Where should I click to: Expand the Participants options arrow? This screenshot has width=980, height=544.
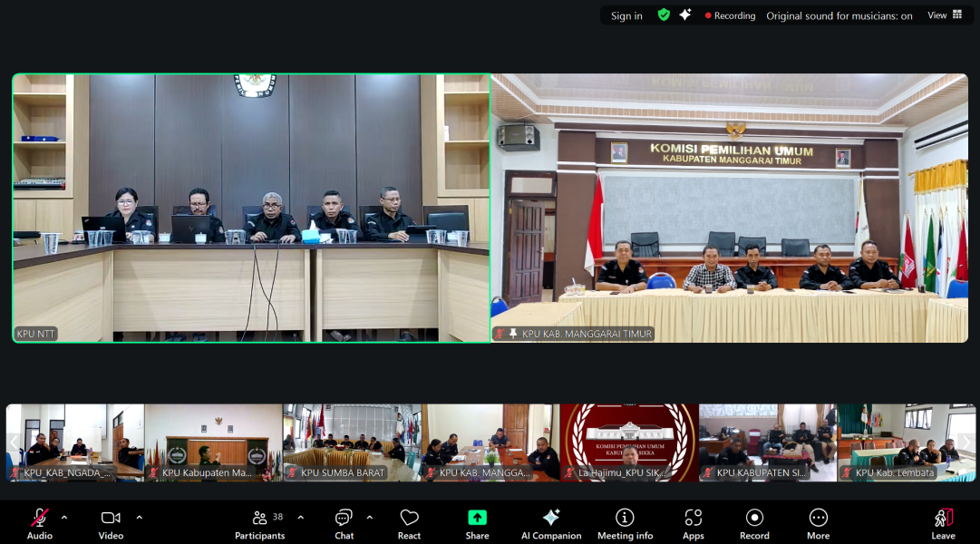[301, 518]
